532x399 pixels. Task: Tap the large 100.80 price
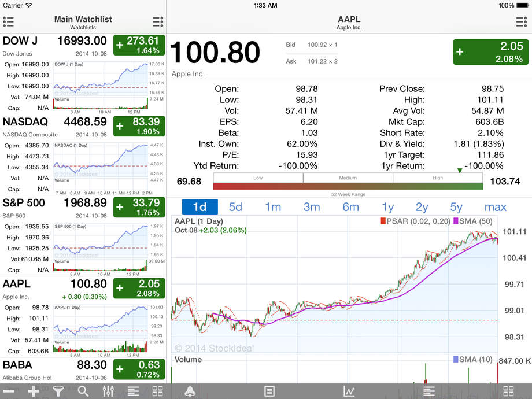[215, 52]
